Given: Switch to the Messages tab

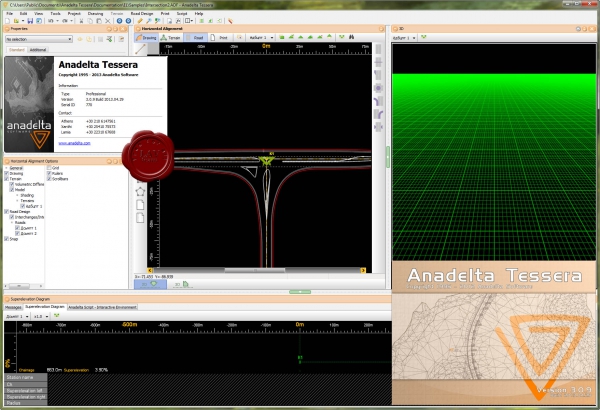Looking at the screenshot, I should (13, 307).
